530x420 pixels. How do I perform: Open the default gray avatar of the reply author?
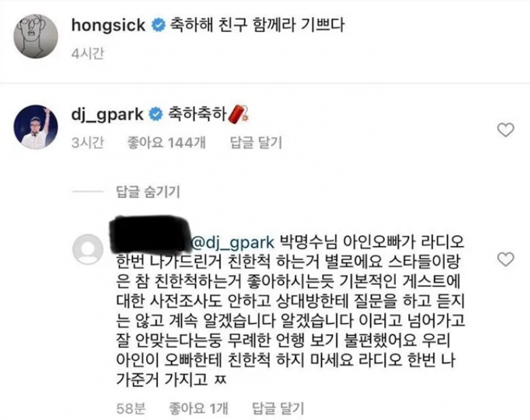click(x=88, y=249)
